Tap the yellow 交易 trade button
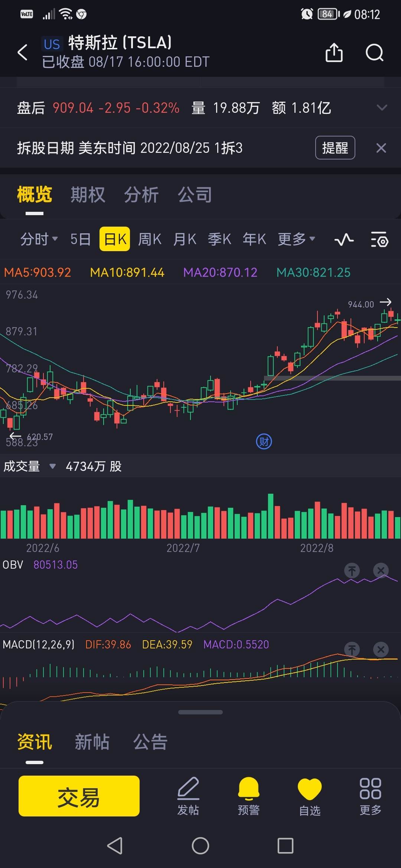 79,796
